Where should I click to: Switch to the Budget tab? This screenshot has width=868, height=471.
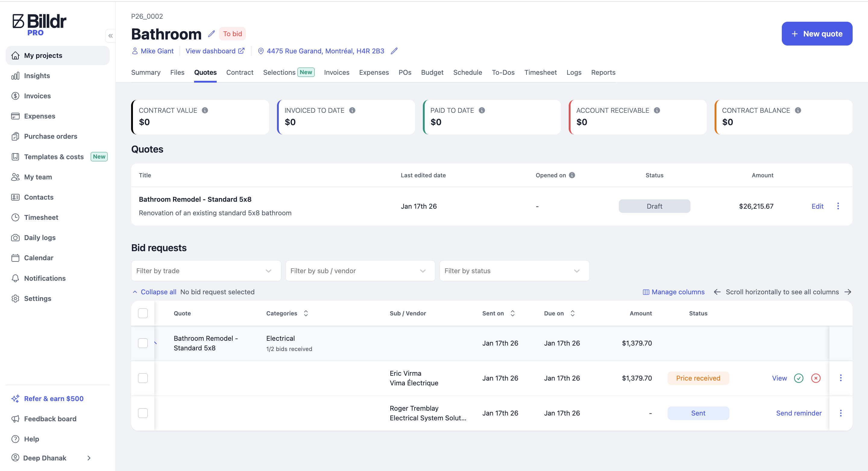(432, 72)
